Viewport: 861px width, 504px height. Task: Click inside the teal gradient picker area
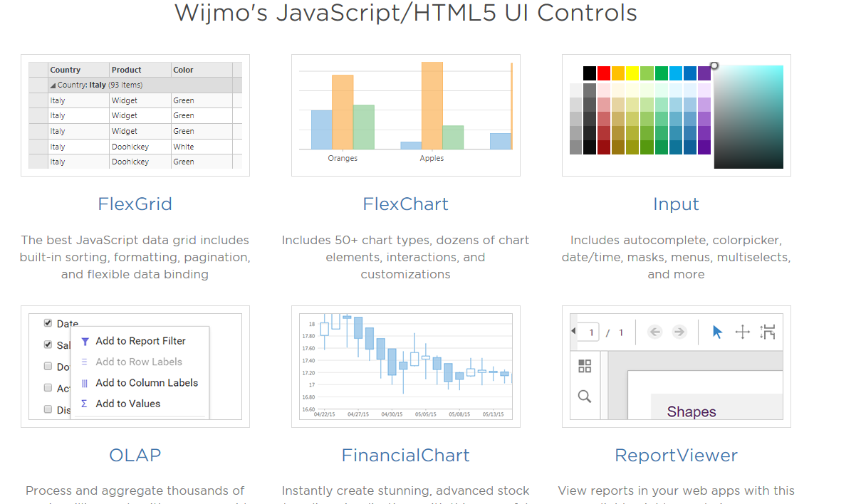coord(748,117)
